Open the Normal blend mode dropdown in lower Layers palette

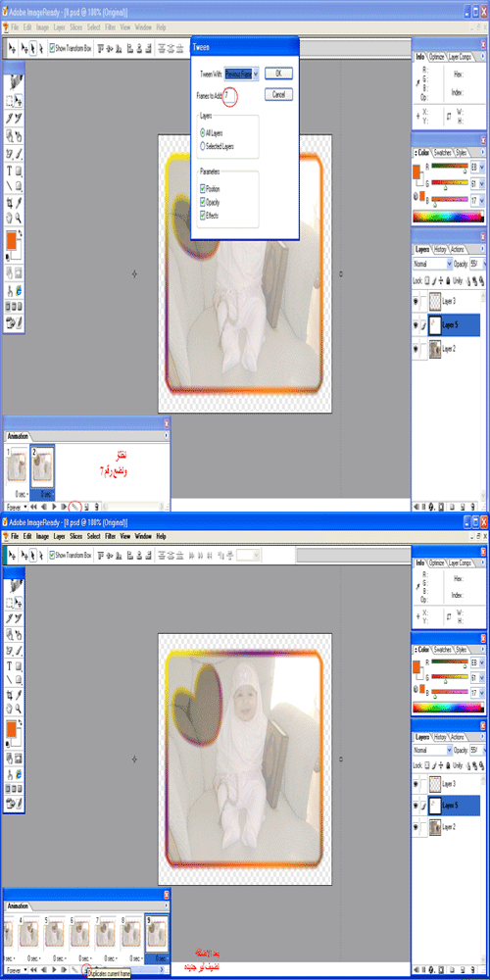(430, 749)
